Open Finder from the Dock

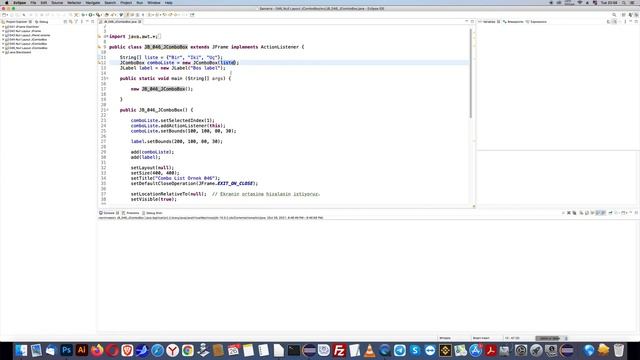[x=21, y=350]
